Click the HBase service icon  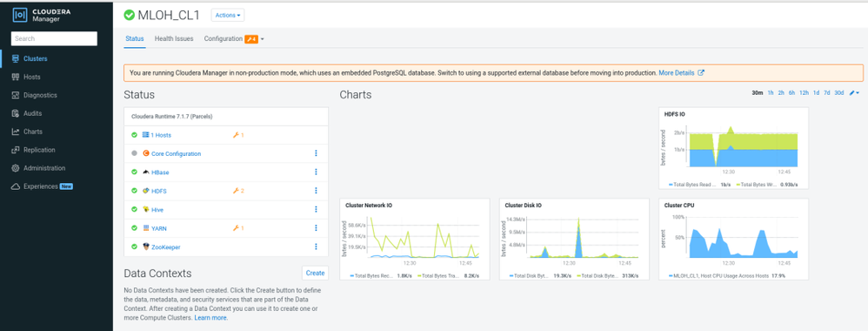[146, 172]
